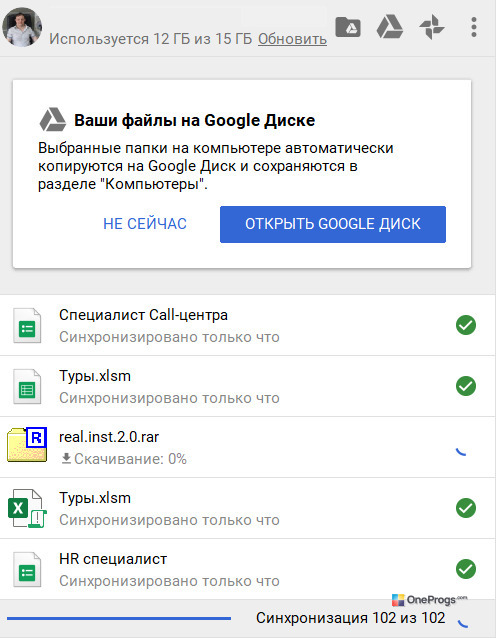Image resolution: width=499 pixels, height=638 pixels.
Task: Select the HR специалист file name
Action: (113, 559)
